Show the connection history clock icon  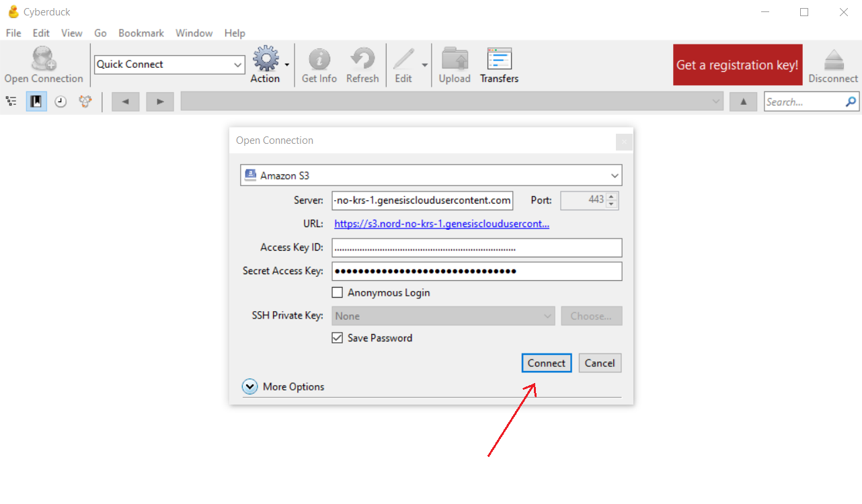61,101
